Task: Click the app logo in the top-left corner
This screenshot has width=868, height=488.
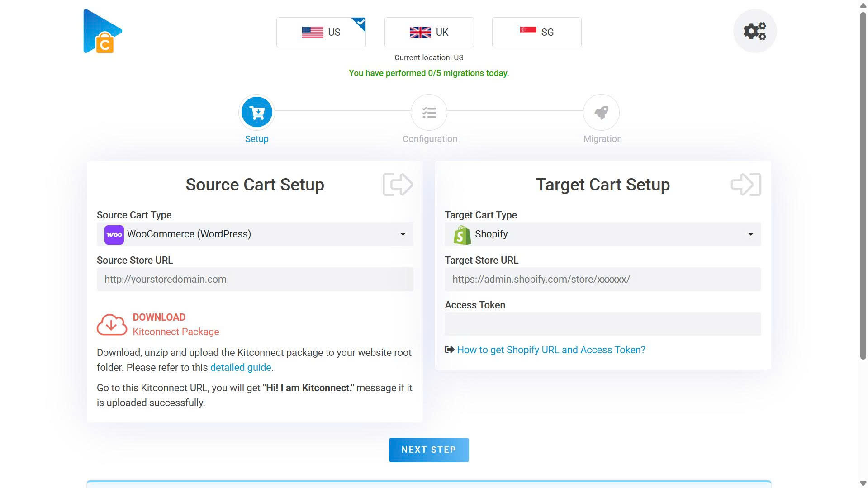Action: point(102,31)
